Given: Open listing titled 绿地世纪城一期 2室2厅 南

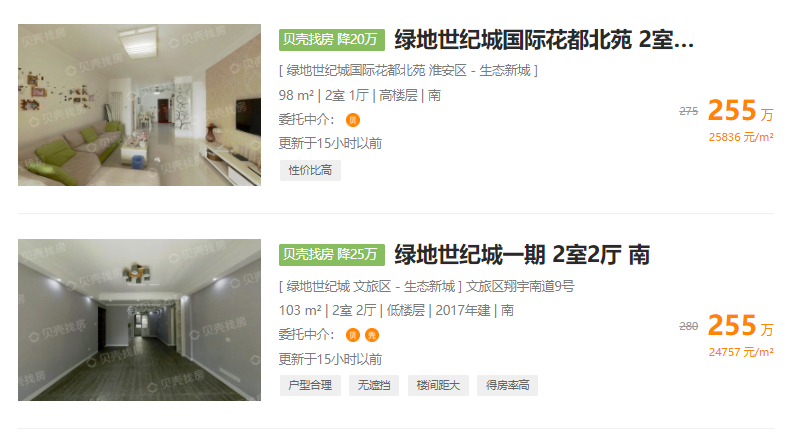Looking at the screenshot, I should coord(522,255).
